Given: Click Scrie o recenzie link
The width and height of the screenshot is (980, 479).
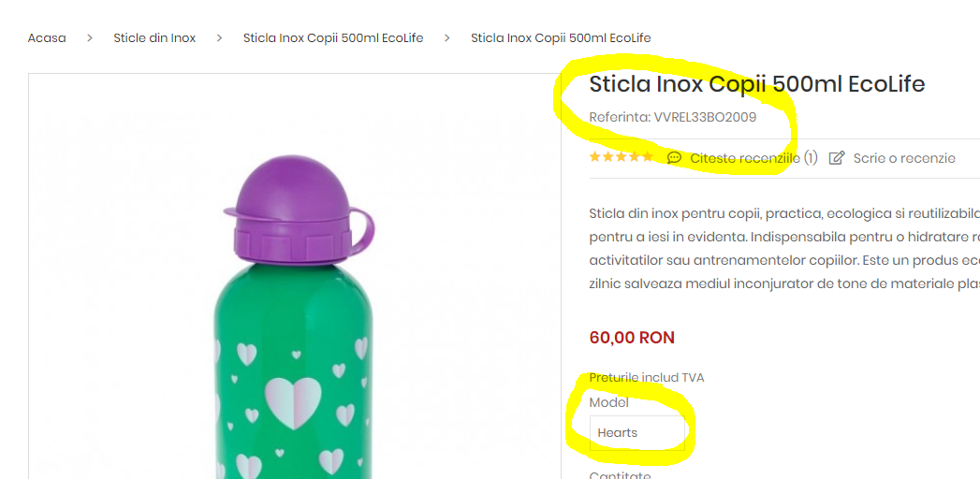Looking at the screenshot, I should tap(903, 158).
